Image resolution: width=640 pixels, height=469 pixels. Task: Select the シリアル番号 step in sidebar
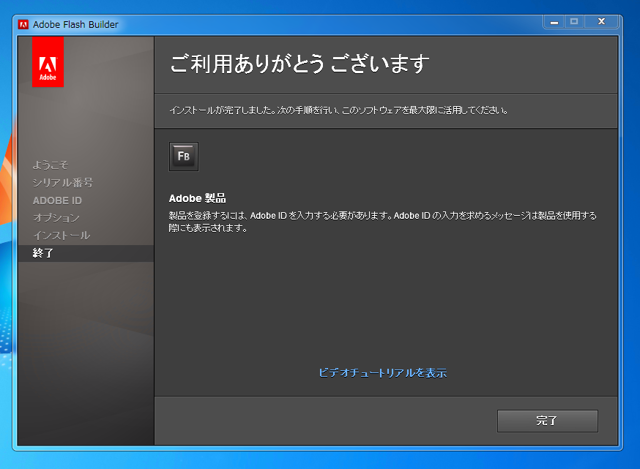pos(63,182)
